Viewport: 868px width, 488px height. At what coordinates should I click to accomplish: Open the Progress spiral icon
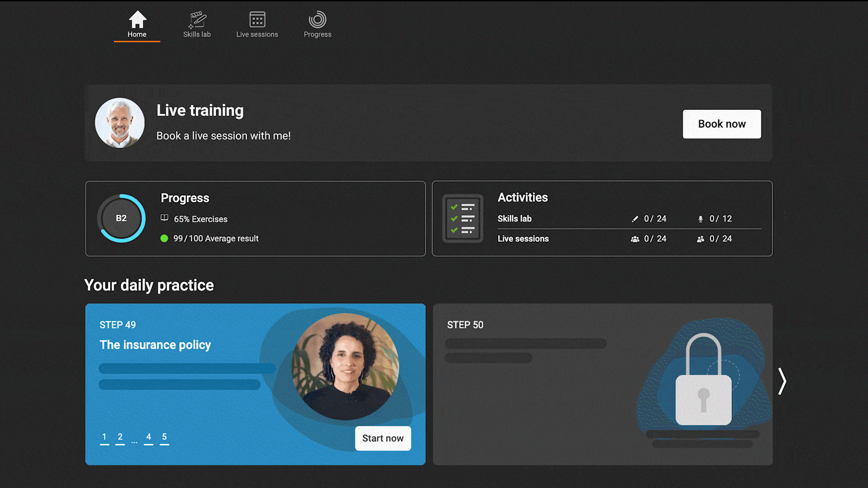(x=317, y=20)
